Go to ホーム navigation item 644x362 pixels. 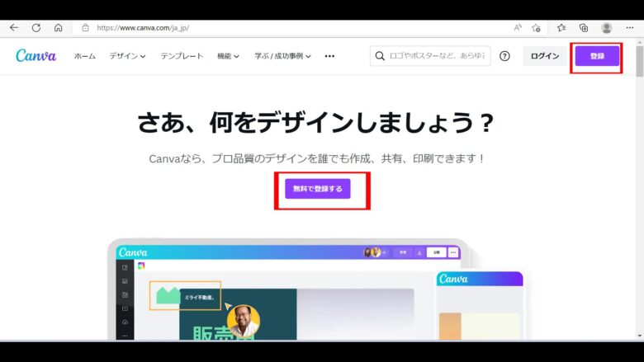coord(84,56)
